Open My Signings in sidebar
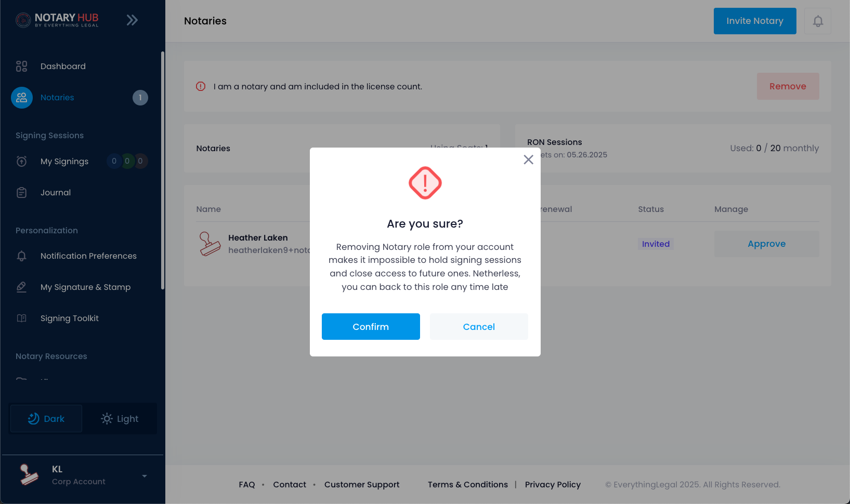This screenshot has height=504, width=850. point(64,162)
